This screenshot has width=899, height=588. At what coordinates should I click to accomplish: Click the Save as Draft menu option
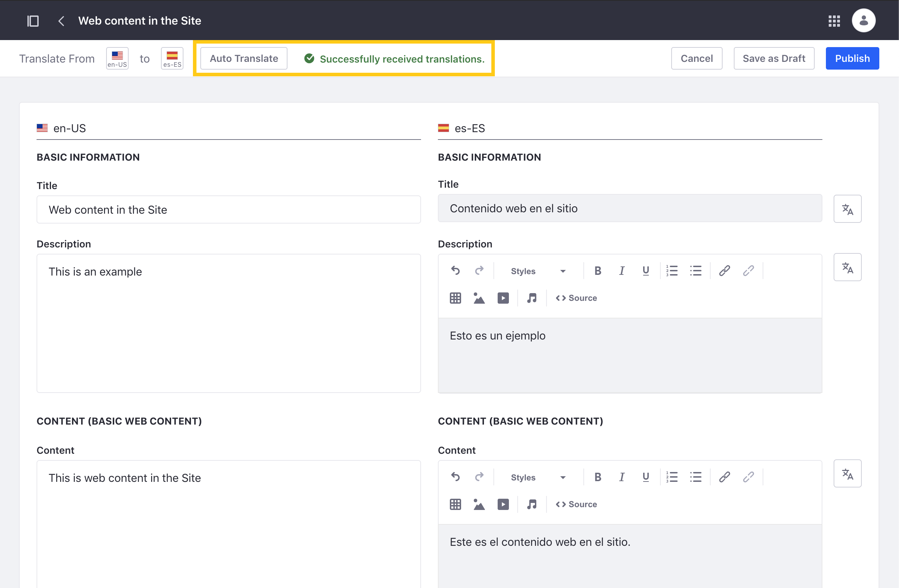(774, 58)
